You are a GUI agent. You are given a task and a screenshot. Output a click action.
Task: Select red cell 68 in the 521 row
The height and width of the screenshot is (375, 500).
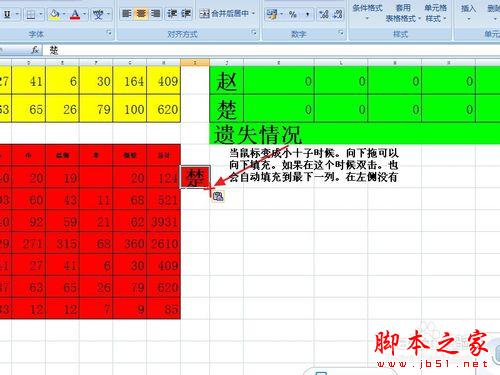(x=130, y=199)
